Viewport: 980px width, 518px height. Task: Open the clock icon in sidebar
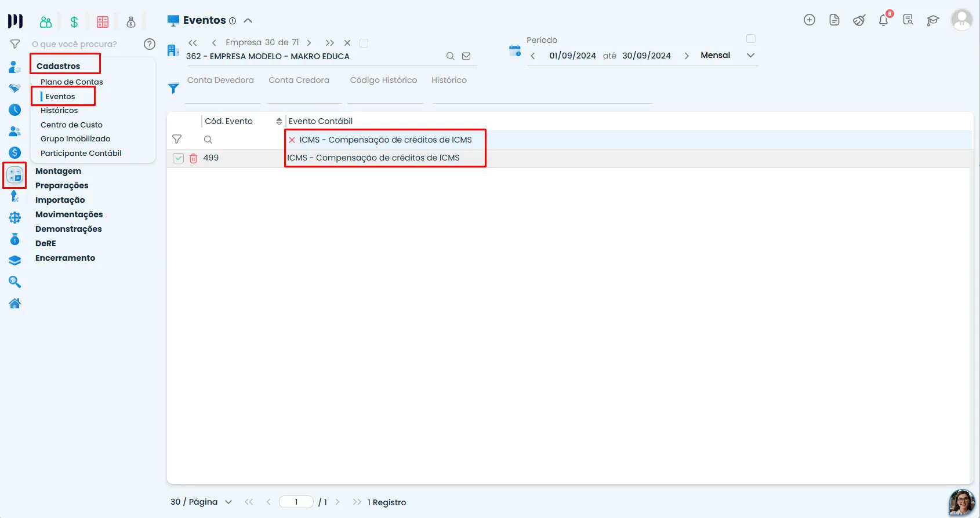tap(15, 110)
